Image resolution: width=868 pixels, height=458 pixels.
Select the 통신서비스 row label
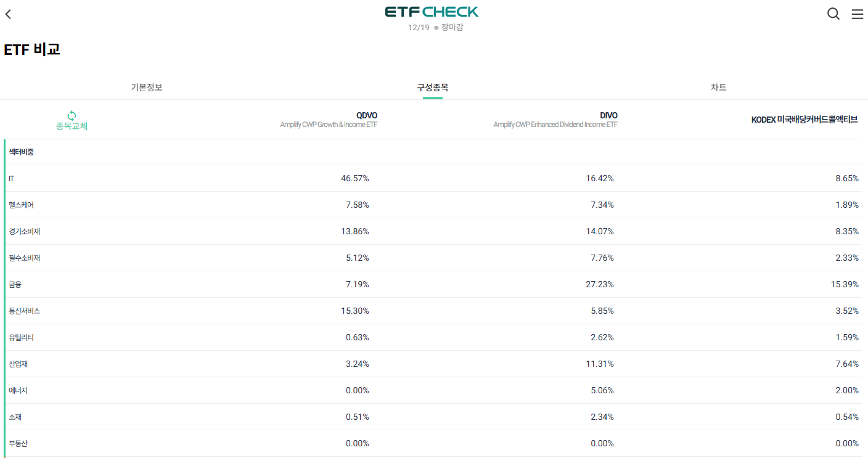pos(25,311)
